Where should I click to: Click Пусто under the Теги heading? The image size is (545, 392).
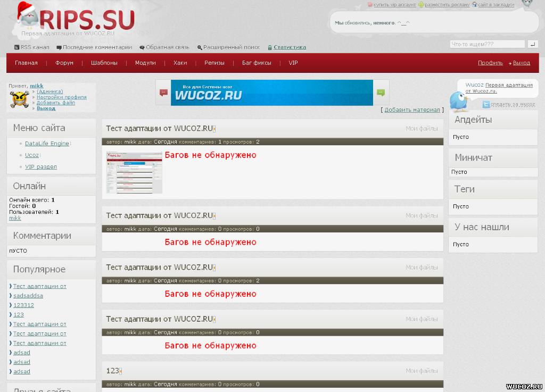pos(460,206)
